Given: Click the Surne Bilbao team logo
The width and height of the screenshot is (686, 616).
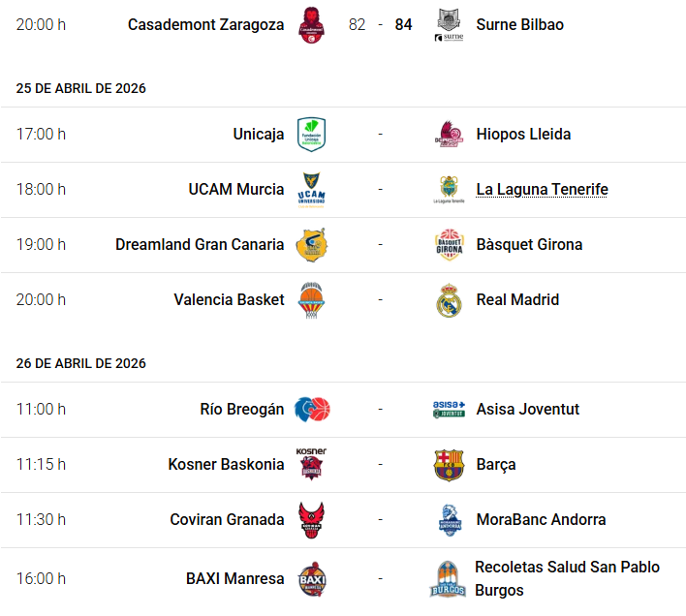Looking at the screenshot, I should 450,24.
